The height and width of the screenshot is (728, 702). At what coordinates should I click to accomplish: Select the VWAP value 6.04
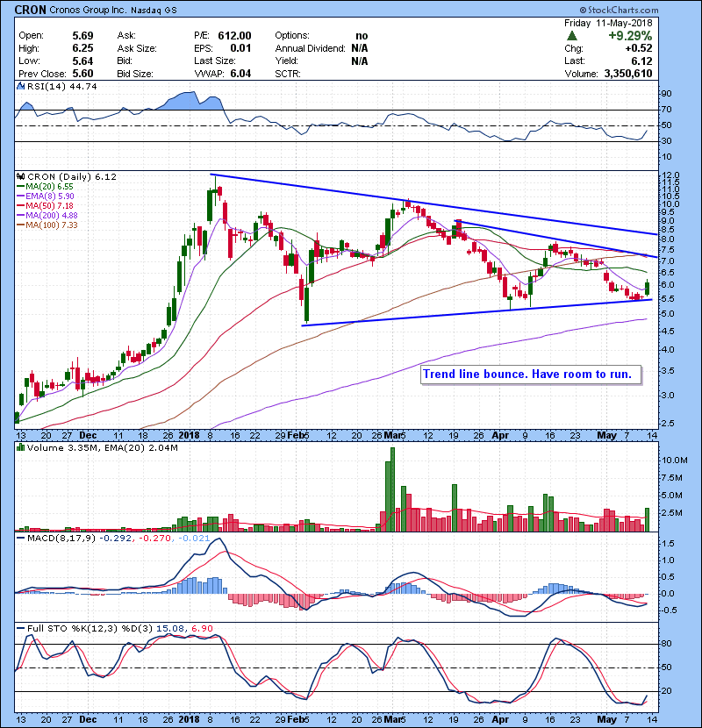(x=240, y=74)
